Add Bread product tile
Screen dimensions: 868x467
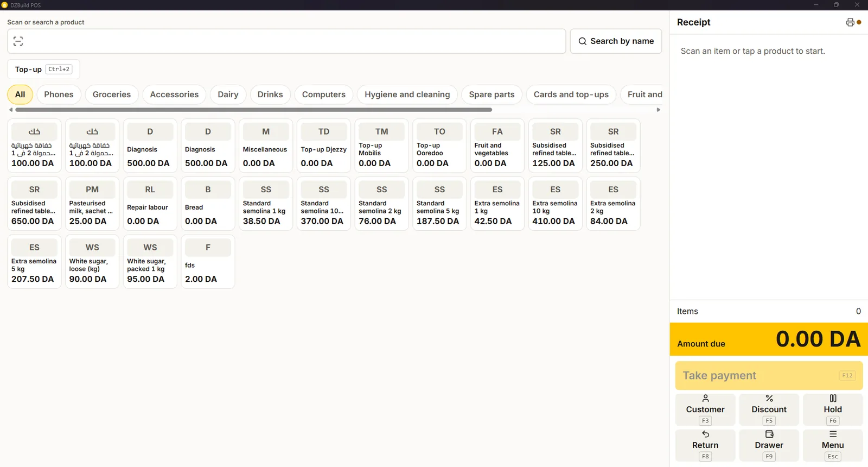(x=208, y=204)
